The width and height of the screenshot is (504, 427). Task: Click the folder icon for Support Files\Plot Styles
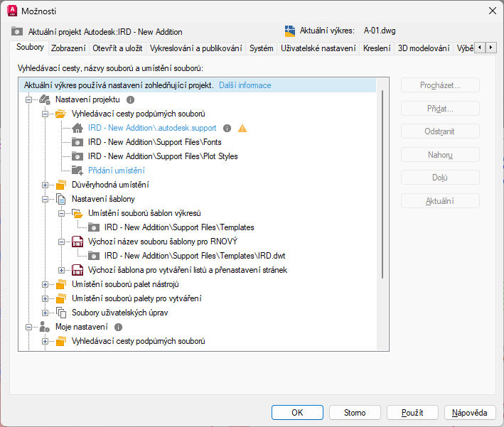click(x=77, y=156)
